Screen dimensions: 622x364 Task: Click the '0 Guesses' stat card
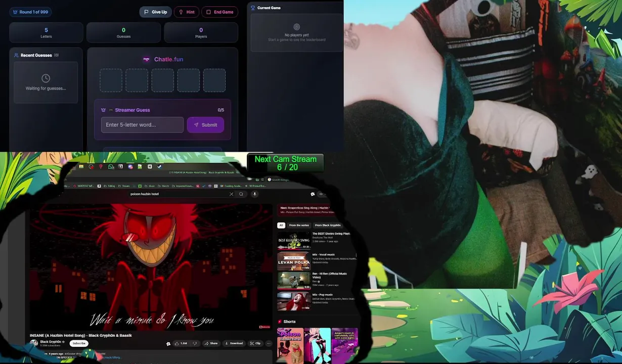point(123,32)
